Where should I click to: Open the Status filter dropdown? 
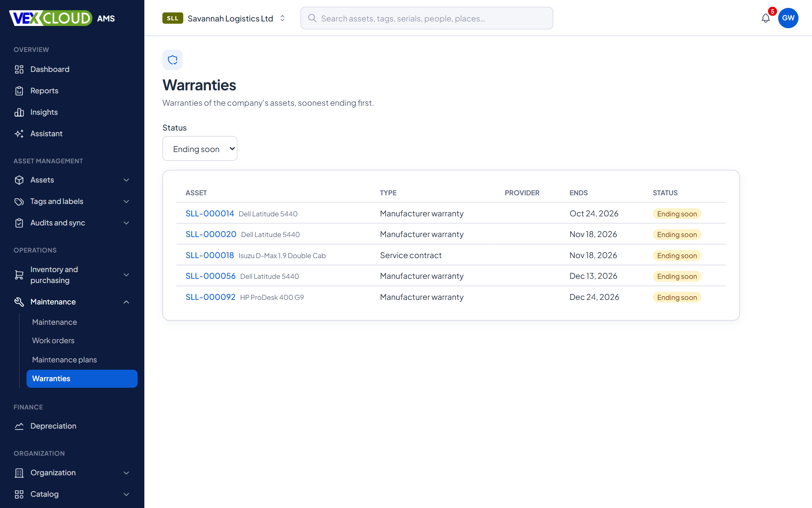200,149
